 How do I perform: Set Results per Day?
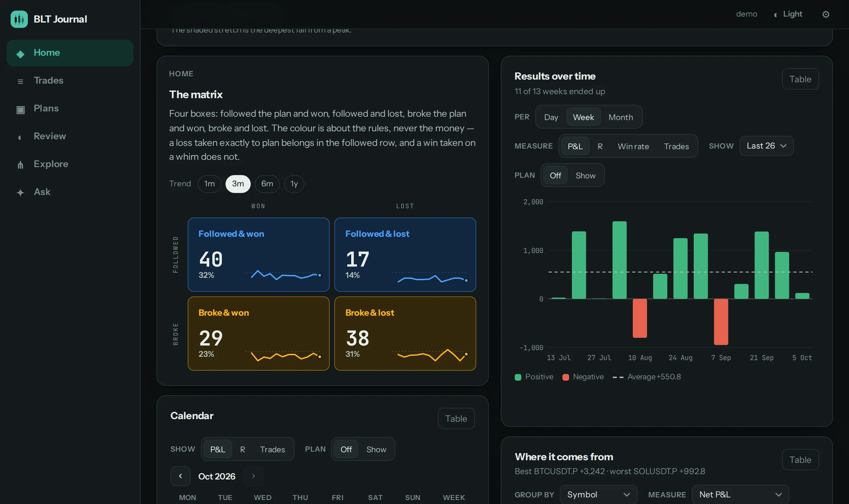click(551, 117)
